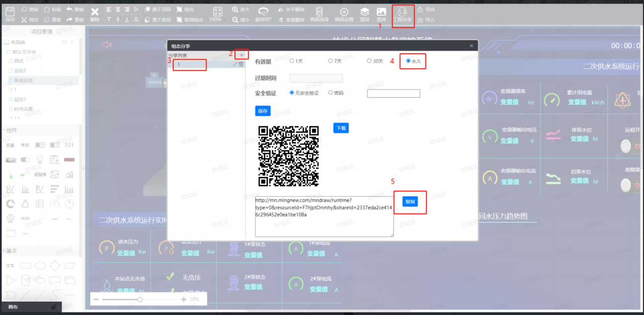Viewport: 644px width, 315px height.
Task: Select the 永久 permanent validity option
Action: [414, 61]
